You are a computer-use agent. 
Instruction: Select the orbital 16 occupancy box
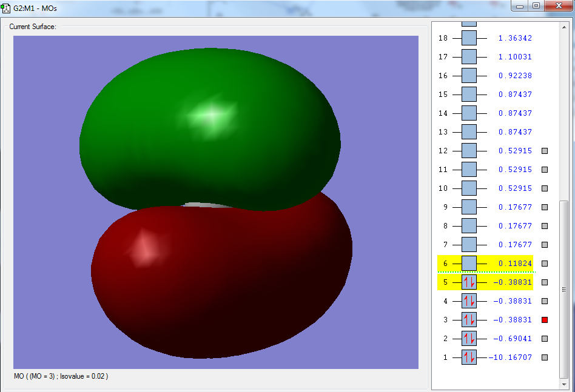coord(469,76)
